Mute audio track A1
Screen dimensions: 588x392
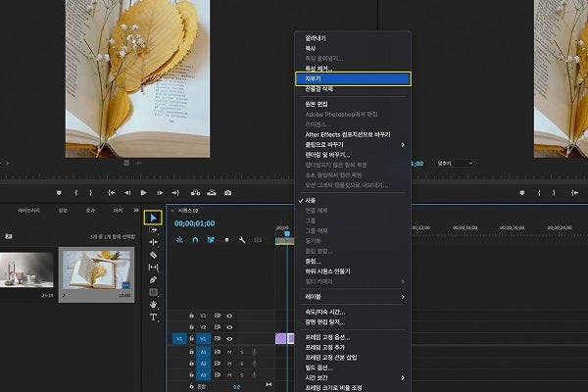click(229, 352)
